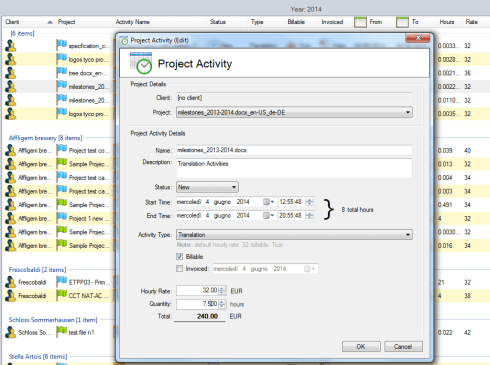Screen dimensions: 490x365
Task: Open calendar picker for End Time date
Action: pos(268,216)
